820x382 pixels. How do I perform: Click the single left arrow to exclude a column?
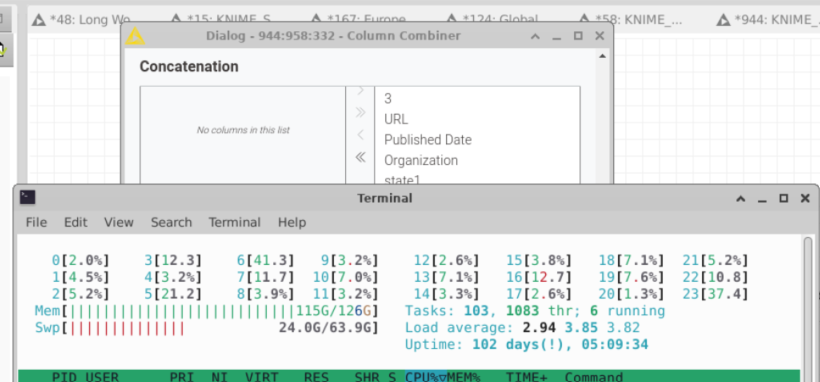tap(360, 135)
